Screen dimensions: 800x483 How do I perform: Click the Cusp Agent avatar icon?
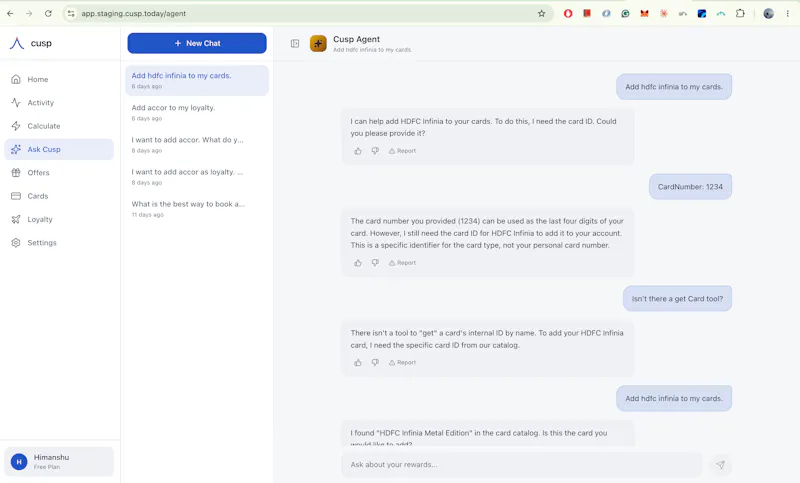click(x=318, y=43)
